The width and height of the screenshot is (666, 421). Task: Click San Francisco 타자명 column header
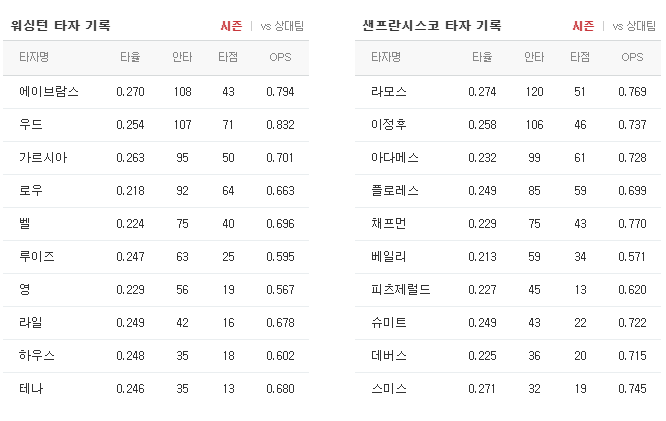pyautogui.click(x=386, y=57)
